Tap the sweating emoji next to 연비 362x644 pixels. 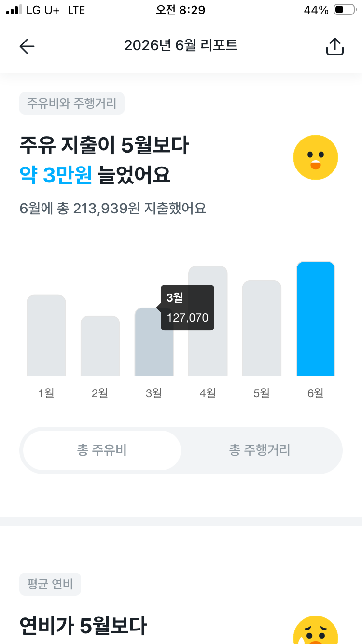[x=316, y=630]
